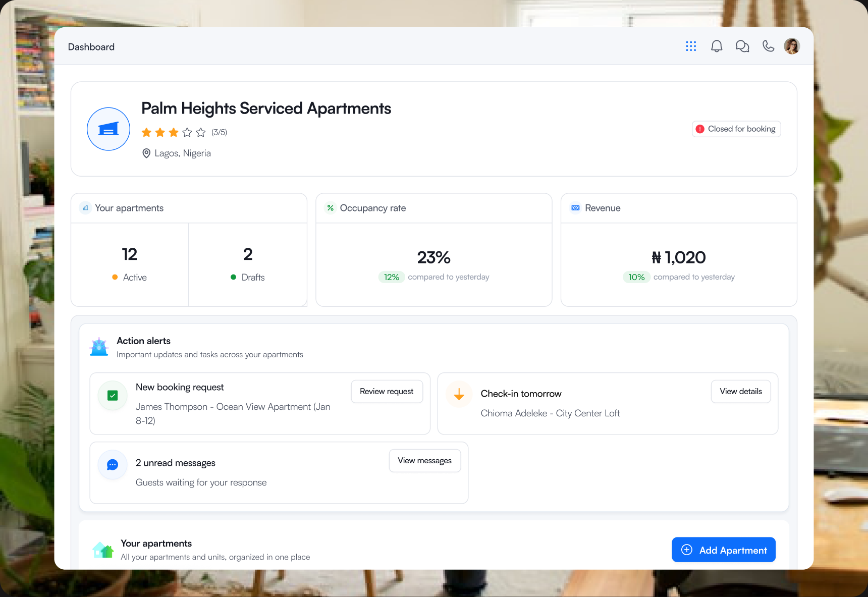Open the apps grid menu icon
This screenshot has height=597, width=868.
tap(691, 46)
